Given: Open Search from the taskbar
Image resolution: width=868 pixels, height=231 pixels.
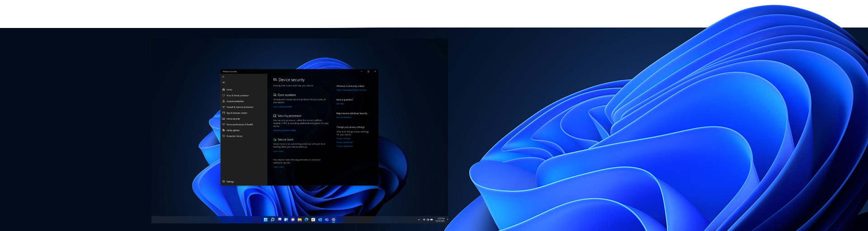Looking at the screenshot, I should [273, 220].
